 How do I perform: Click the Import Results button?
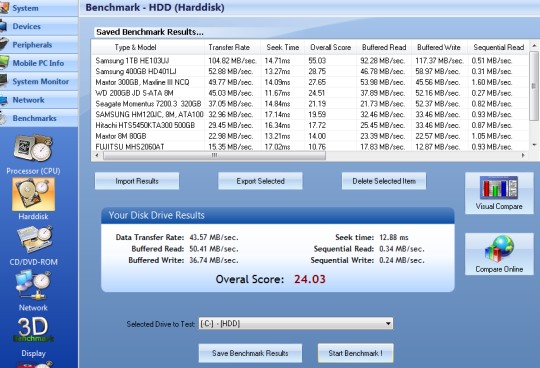tap(137, 181)
